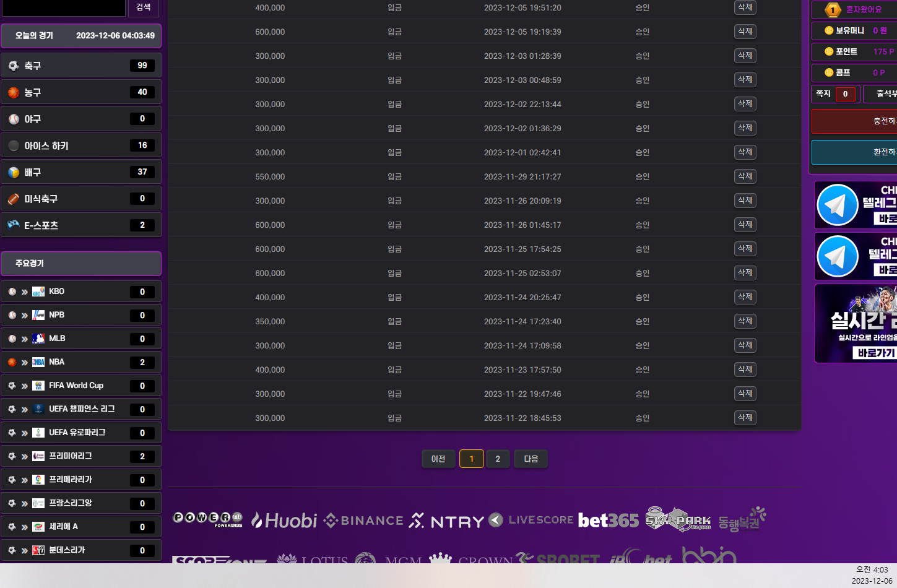Open the bet365 partner logo link
897x588 pixels.
click(x=608, y=521)
